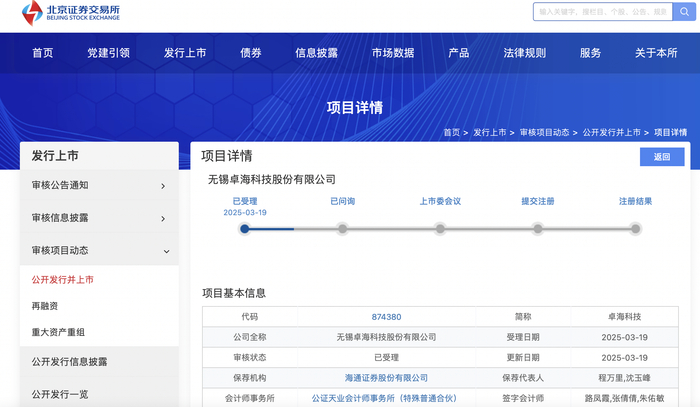This screenshot has width=700, height=407.
Task: Open the 首页 navigation menu item
Action: point(43,54)
